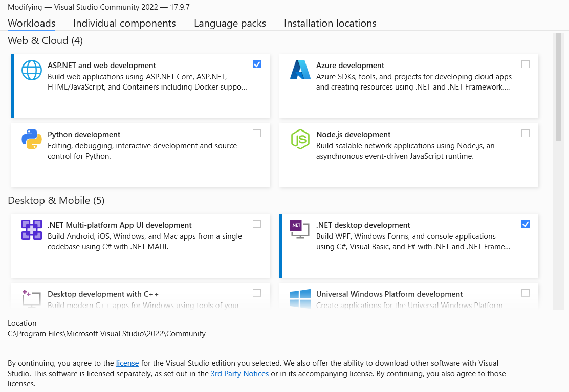Enable the Azure development checkbox

[526, 64]
